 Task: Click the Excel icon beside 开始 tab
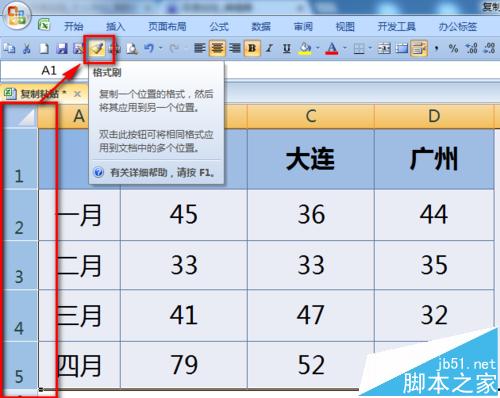pyautogui.click(x=43, y=26)
